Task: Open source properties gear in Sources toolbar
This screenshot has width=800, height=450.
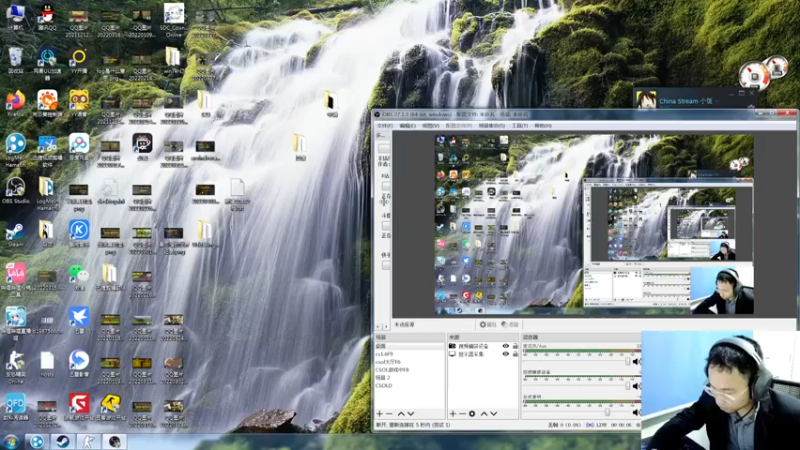Action: pyautogui.click(x=472, y=414)
